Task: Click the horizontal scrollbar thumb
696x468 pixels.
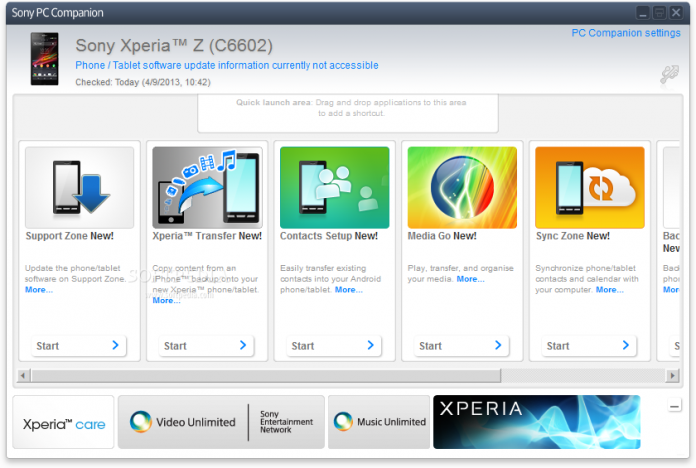Action: (x=266, y=376)
